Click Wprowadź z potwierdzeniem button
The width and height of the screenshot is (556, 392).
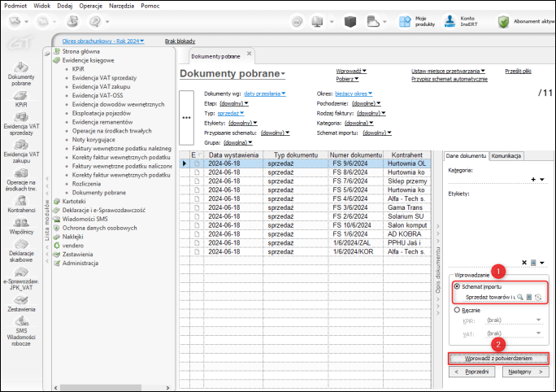click(x=497, y=358)
